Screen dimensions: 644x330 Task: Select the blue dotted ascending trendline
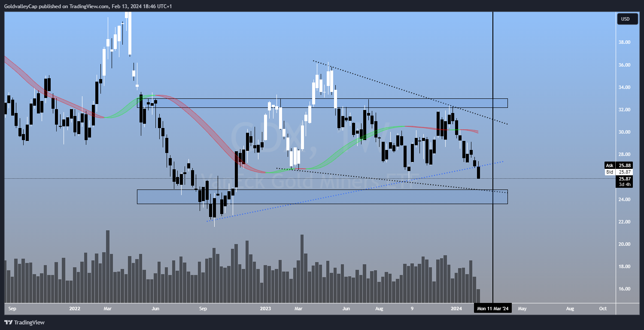tap(355, 192)
